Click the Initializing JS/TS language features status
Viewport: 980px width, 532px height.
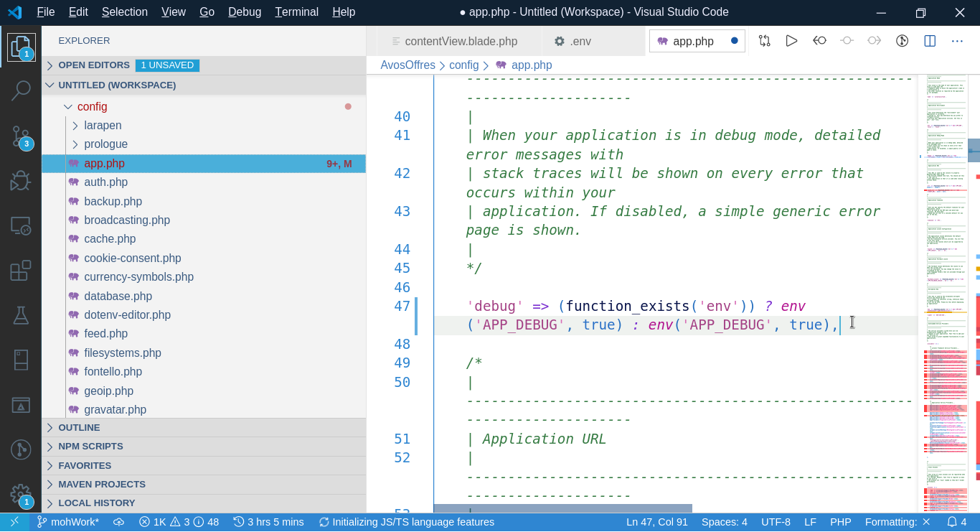click(406, 522)
